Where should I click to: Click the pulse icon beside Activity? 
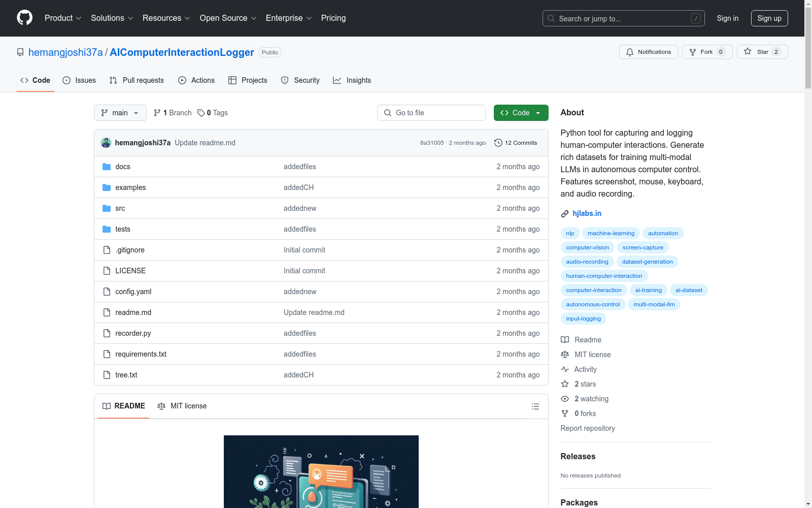565,369
